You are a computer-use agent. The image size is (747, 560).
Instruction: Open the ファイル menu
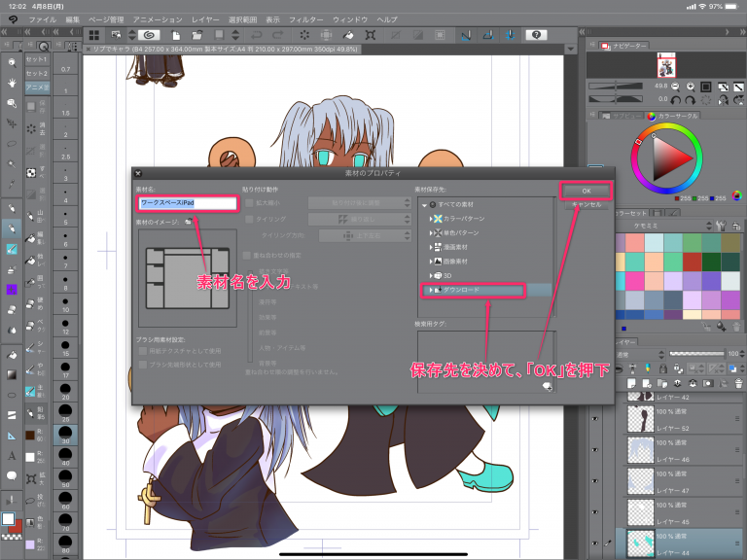click(43, 19)
